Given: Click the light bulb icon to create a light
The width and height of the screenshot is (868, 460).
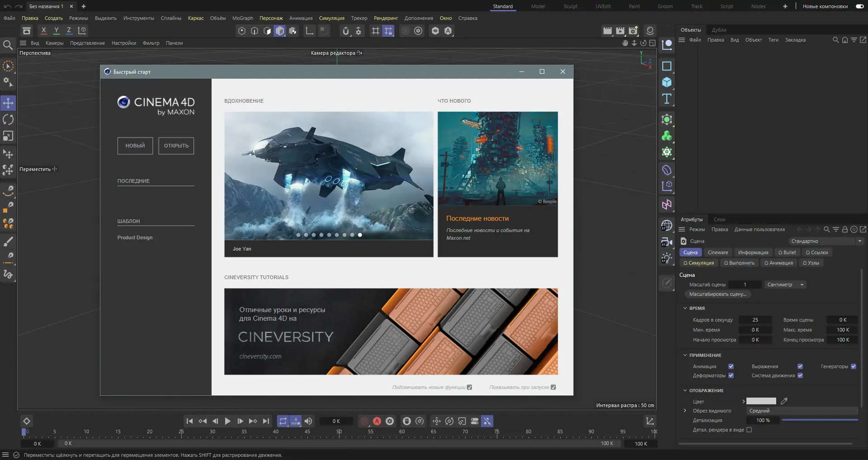Looking at the screenshot, I should coord(666,258).
